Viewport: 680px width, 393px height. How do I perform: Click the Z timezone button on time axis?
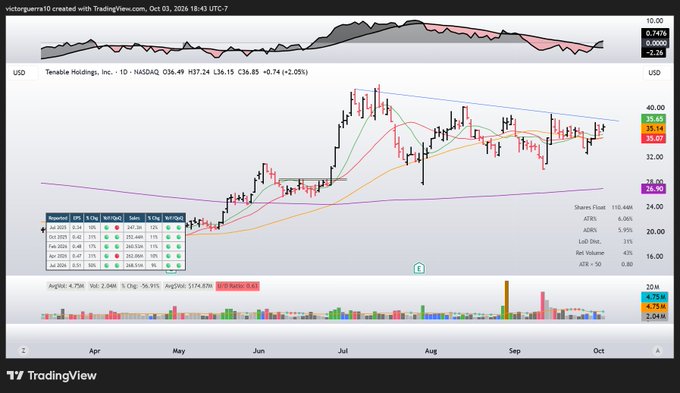coord(23,350)
